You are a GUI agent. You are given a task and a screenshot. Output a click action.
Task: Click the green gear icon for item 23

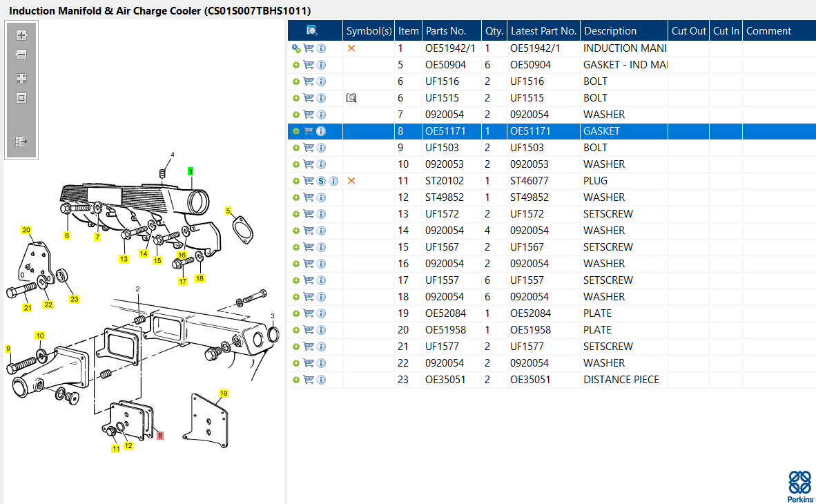click(296, 380)
